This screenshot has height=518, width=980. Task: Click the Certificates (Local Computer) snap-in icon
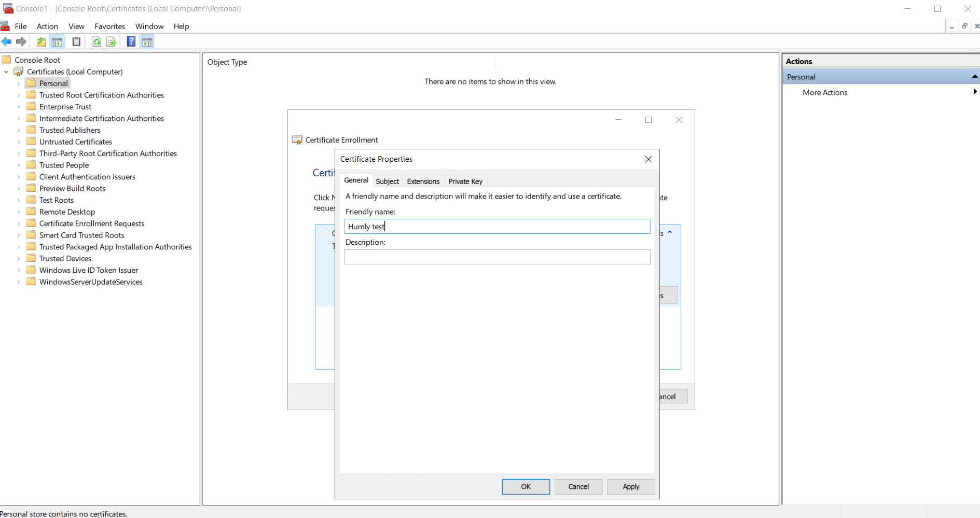[x=19, y=72]
